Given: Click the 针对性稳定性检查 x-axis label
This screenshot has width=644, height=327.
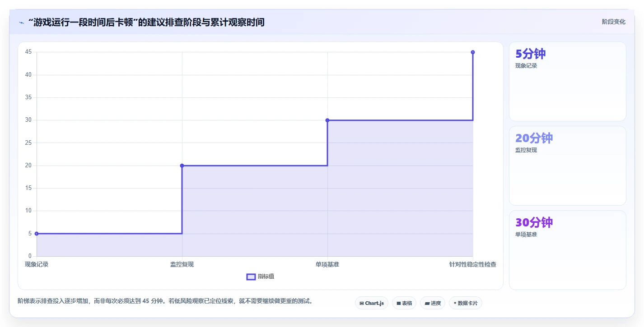Looking at the screenshot, I should (x=473, y=264).
